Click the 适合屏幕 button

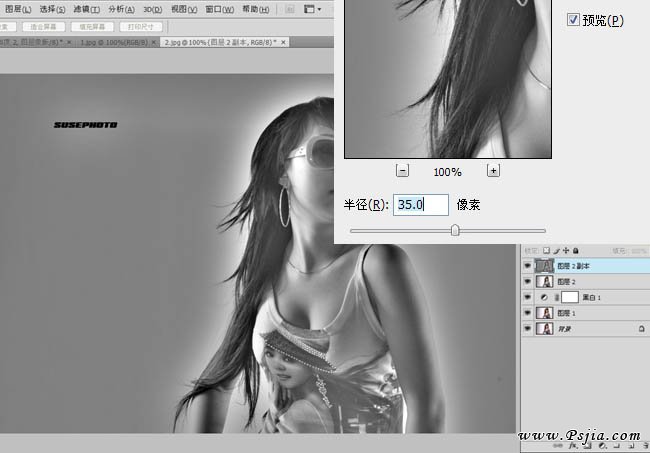(43, 27)
